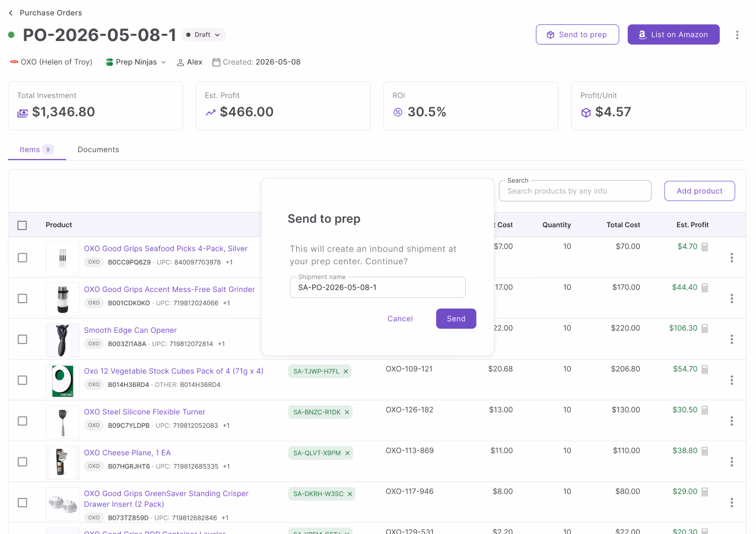This screenshot has height=534, width=756.
Task: Open row menu for Vegetable Stock Cubes
Action: tap(732, 380)
